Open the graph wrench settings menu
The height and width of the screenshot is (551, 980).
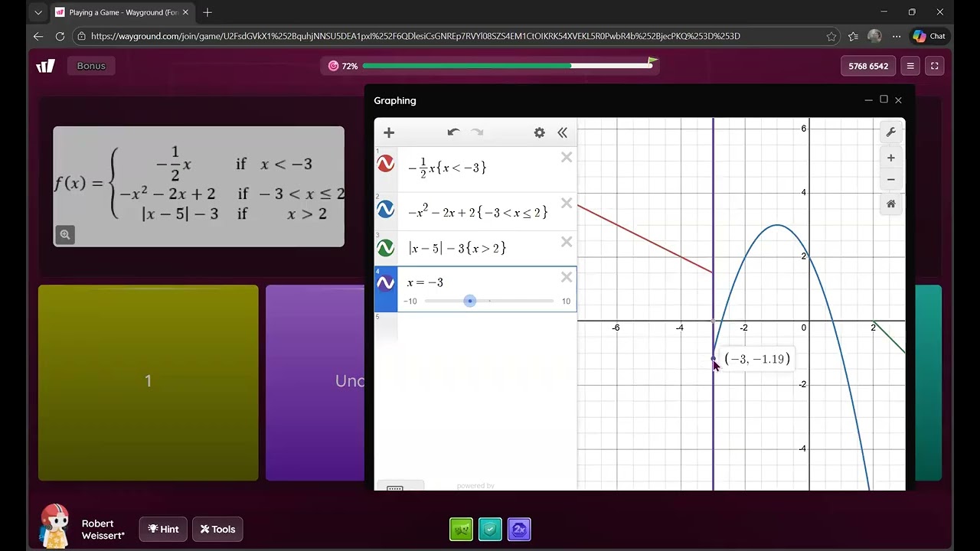pos(891,132)
